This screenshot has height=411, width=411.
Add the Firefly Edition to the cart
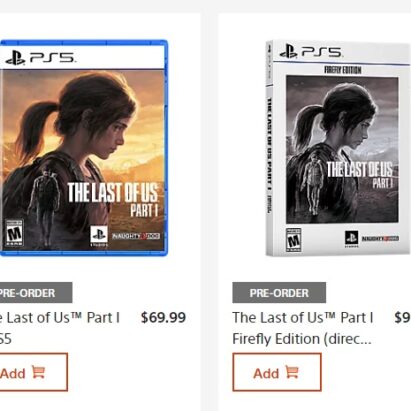point(277,372)
